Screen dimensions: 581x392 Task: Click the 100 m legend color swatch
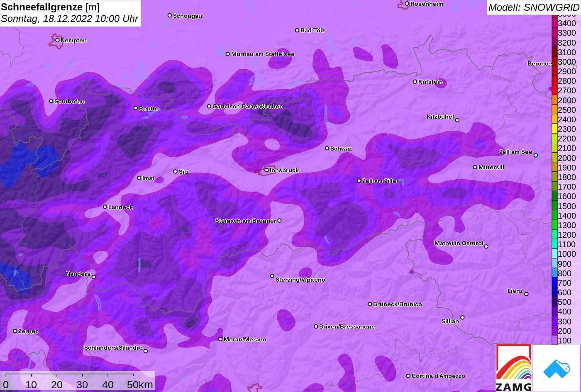[554, 341]
